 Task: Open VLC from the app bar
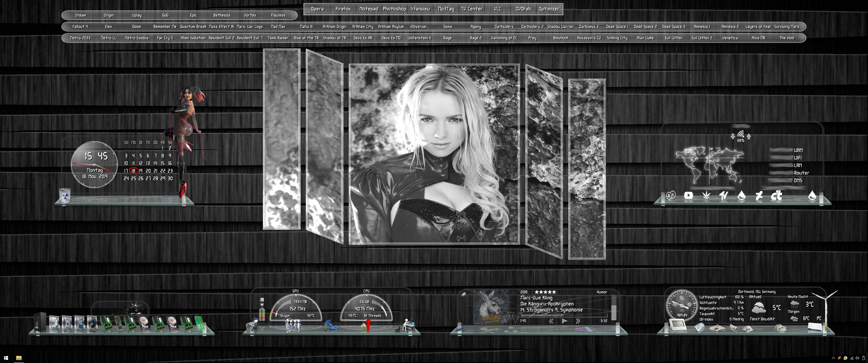pyautogui.click(x=497, y=9)
